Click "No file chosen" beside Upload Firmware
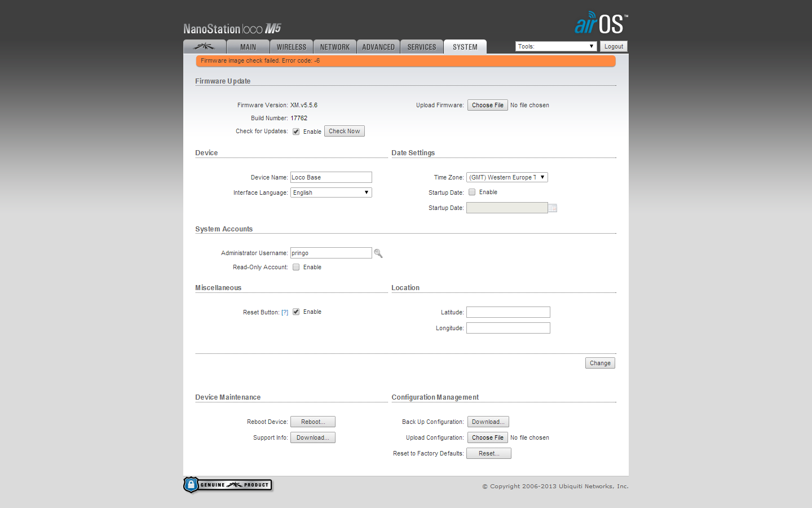 pyautogui.click(x=529, y=105)
